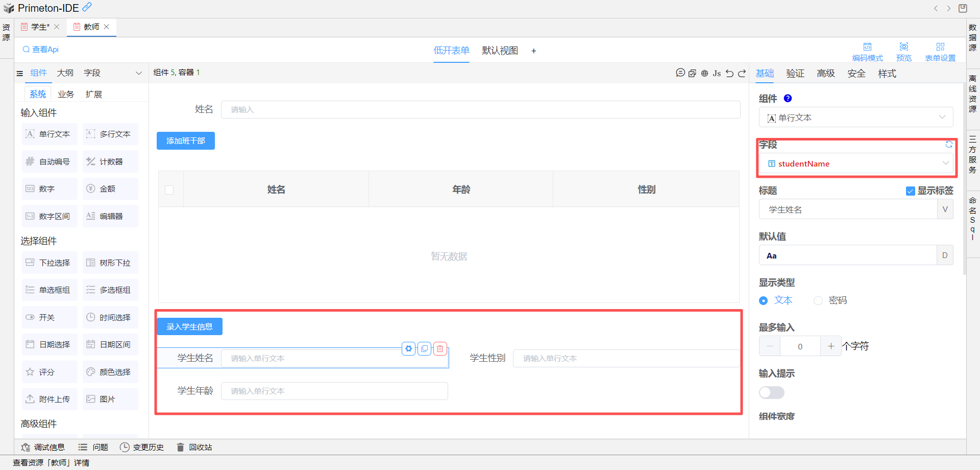The image size is (980, 470).
Task: Click the globe icon in canvas toolbar
Action: pos(704,73)
